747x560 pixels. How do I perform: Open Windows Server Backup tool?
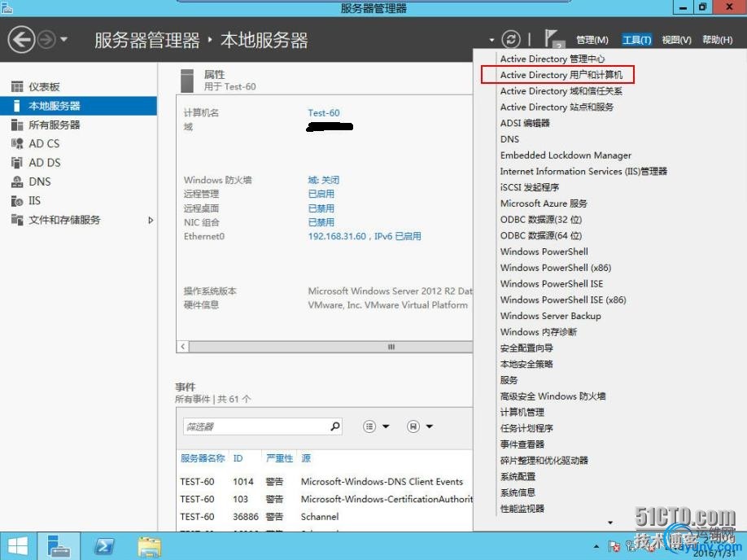click(x=550, y=316)
